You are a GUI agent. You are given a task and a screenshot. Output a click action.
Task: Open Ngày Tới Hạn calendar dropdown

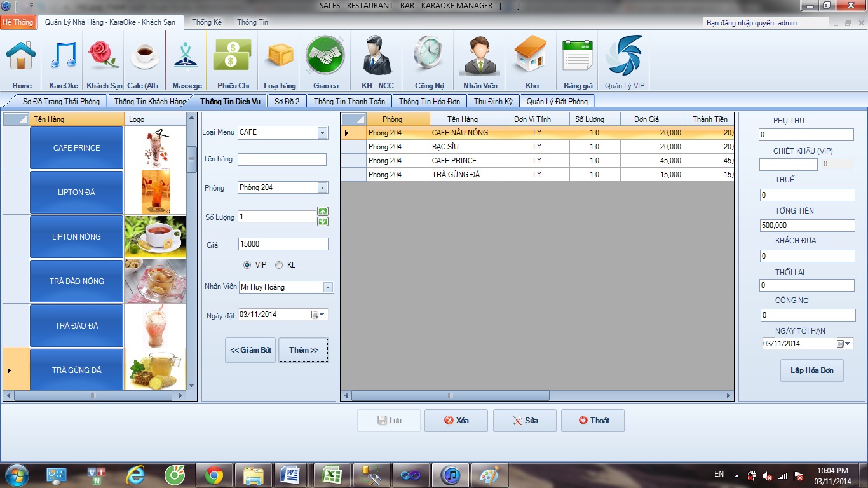843,344
